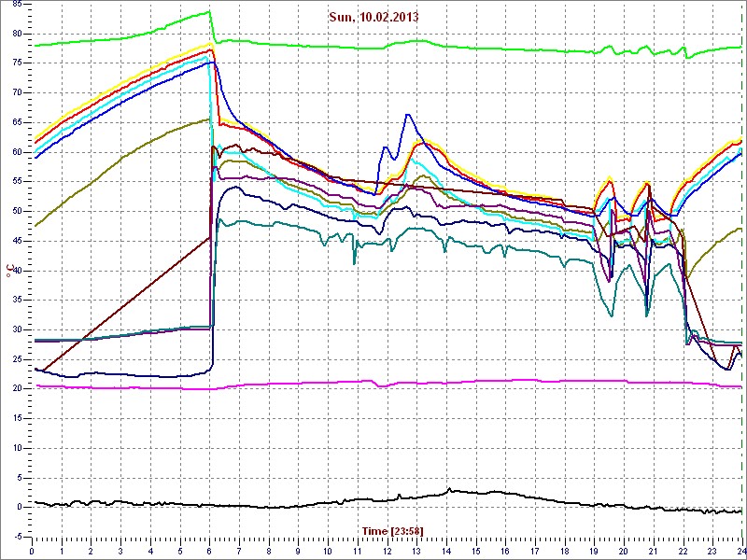Click hour 2 on the time axis

pyautogui.click(x=91, y=552)
